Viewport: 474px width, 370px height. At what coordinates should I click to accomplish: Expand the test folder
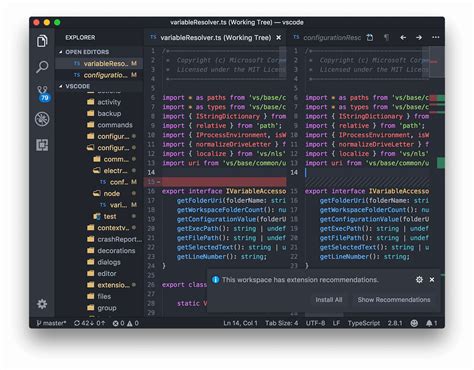[105, 216]
